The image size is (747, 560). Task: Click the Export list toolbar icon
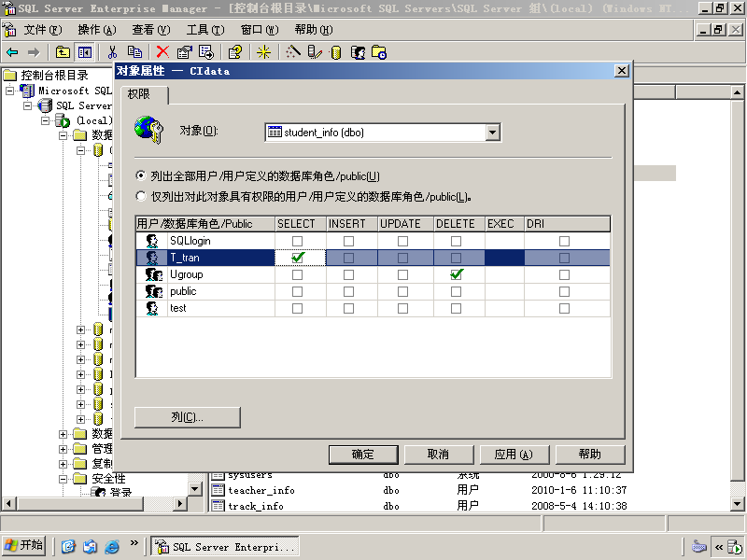point(206,52)
